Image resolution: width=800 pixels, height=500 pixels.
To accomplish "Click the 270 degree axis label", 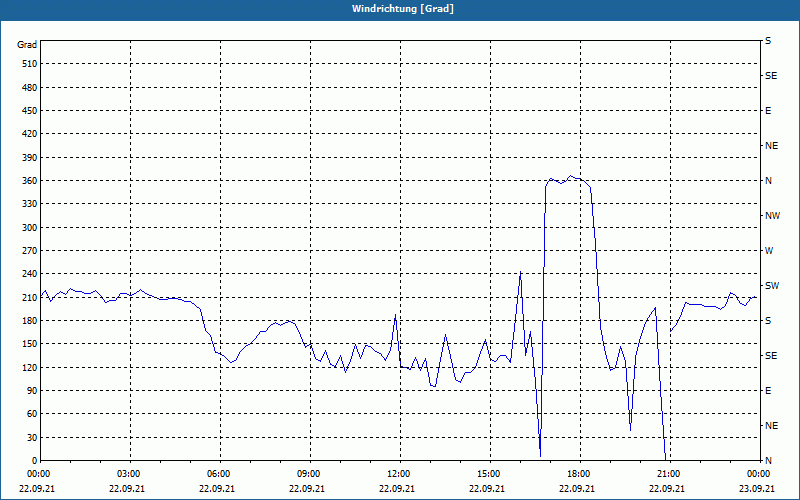I will click(30, 251).
